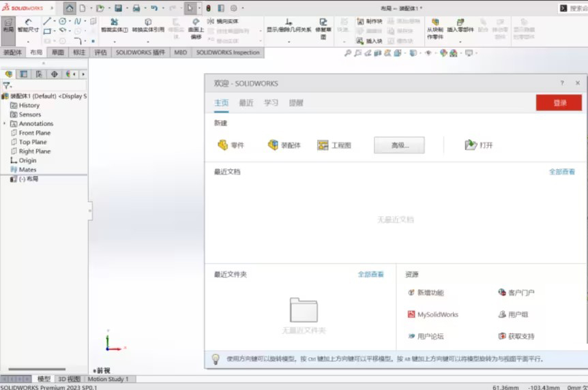Image resolution: width=588 pixels, height=390 pixels.
Task: Open 学习 tab in Welcome dialog
Action: pyautogui.click(x=271, y=103)
